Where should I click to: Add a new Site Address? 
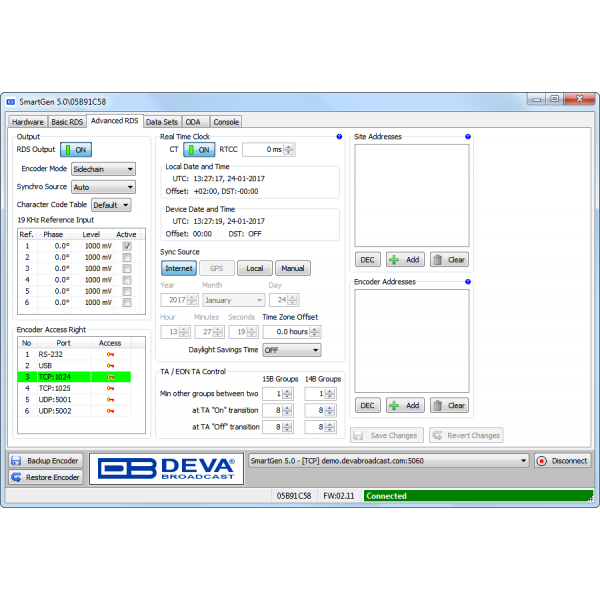coord(405,260)
